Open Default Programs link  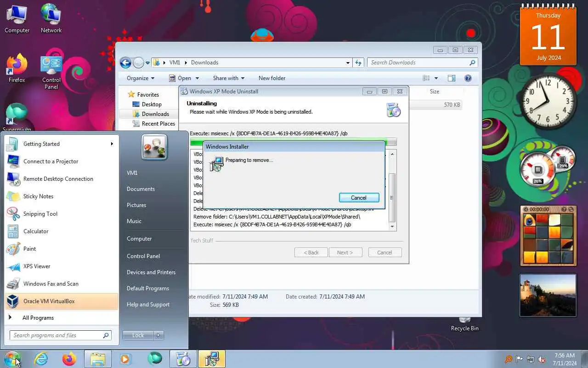[x=148, y=288]
